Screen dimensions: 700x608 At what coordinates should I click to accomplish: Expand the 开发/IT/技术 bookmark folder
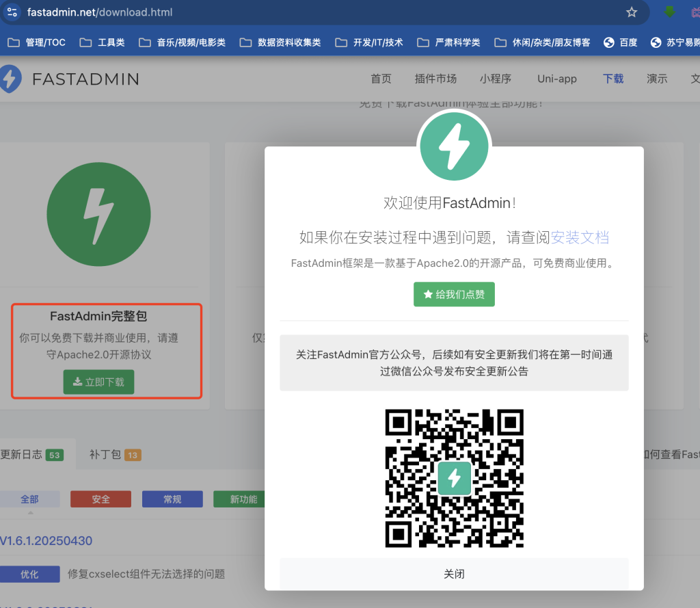pyautogui.click(x=369, y=42)
